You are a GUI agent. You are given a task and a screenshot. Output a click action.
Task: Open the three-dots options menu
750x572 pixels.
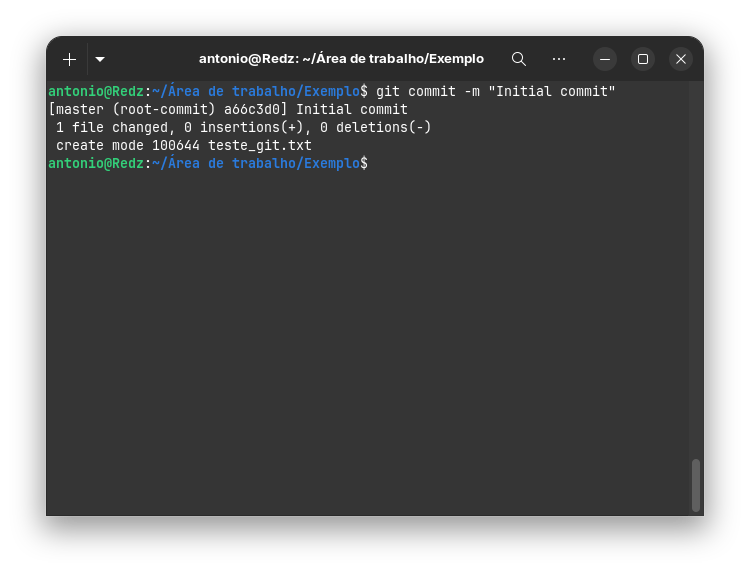[x=559, y=59]
